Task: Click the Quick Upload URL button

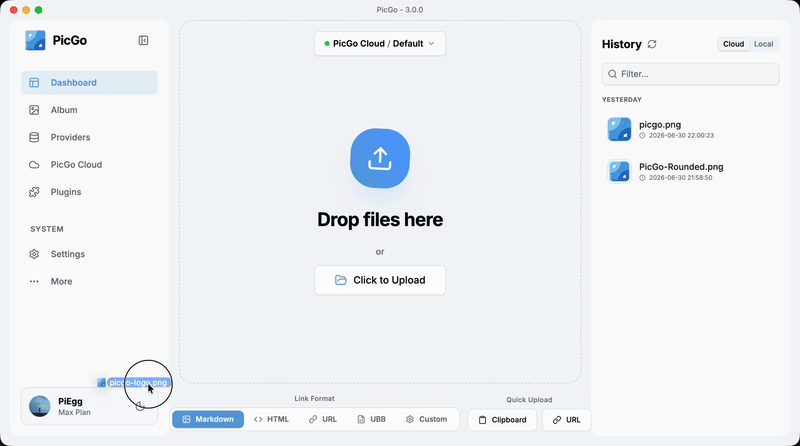Action: pyautogui.click(x=566, y=419)
